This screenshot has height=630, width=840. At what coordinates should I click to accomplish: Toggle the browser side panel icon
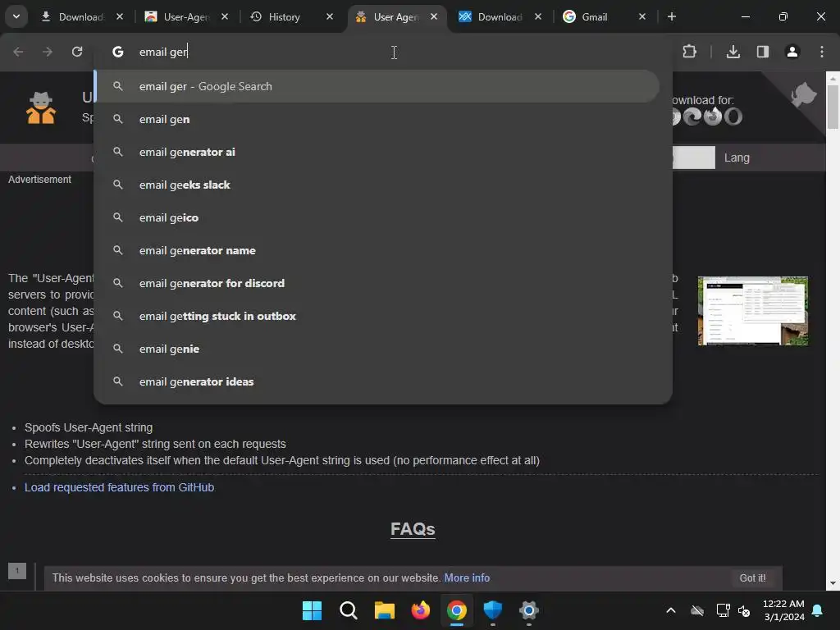coord(763,52)
